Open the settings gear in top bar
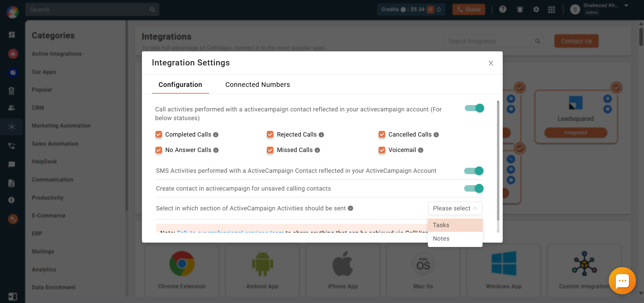The height and width of the screenshot is (303, 644). (536, 9)
